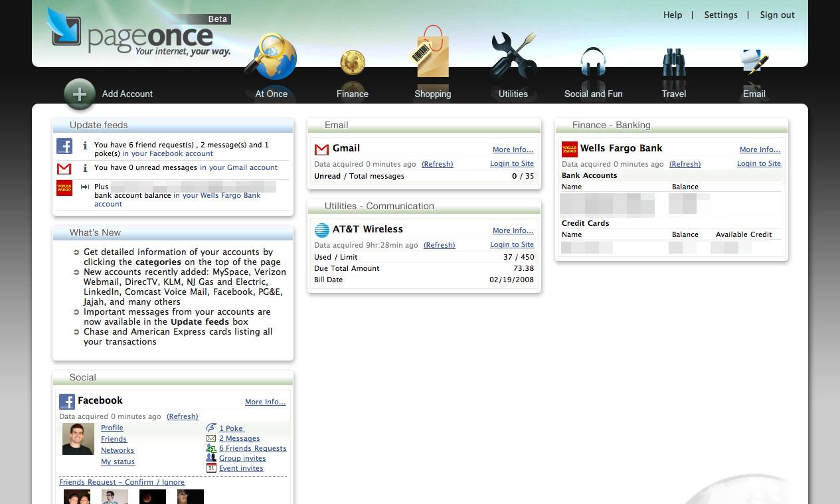This screenshot has height=504, width=840.
Task: Click Login to Site for AT&T Wireless
Action: [512, 244]
